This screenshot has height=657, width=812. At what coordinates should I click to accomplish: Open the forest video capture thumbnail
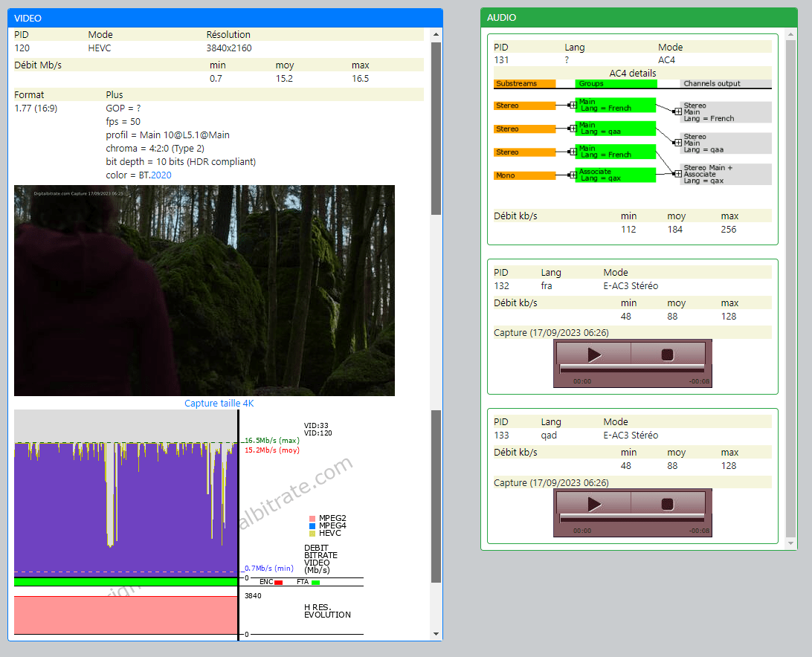(204, 290)
